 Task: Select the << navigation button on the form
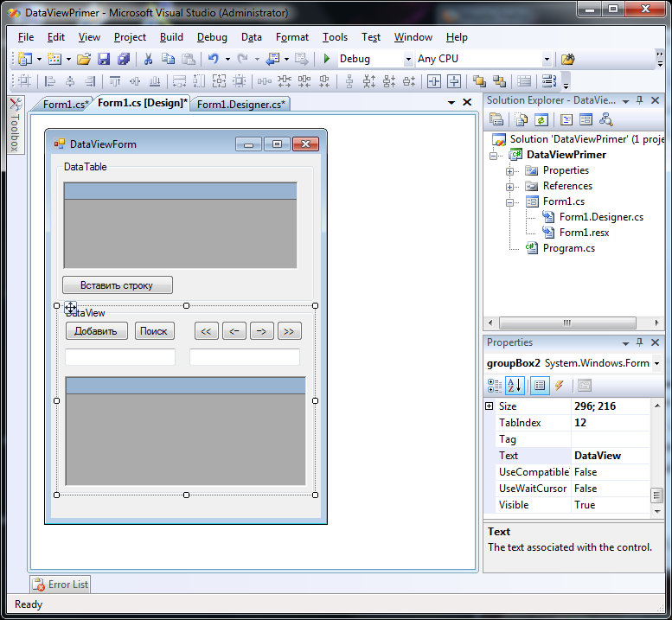pos(207,331)
